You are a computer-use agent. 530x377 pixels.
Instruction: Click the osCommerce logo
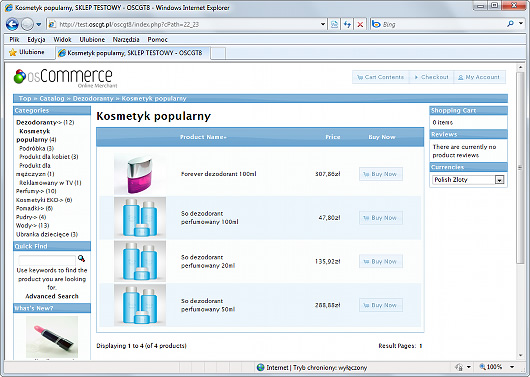coord(64,77)
